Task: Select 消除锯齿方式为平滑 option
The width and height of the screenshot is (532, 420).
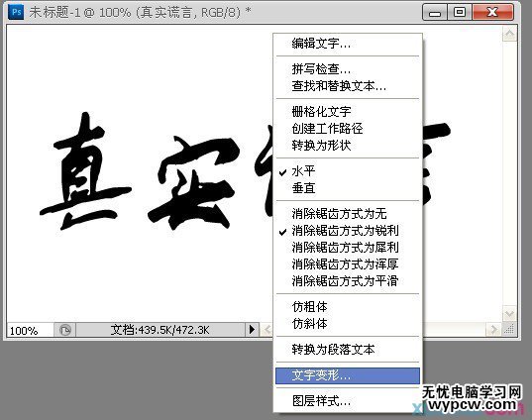Action: (x=348, y=281)
